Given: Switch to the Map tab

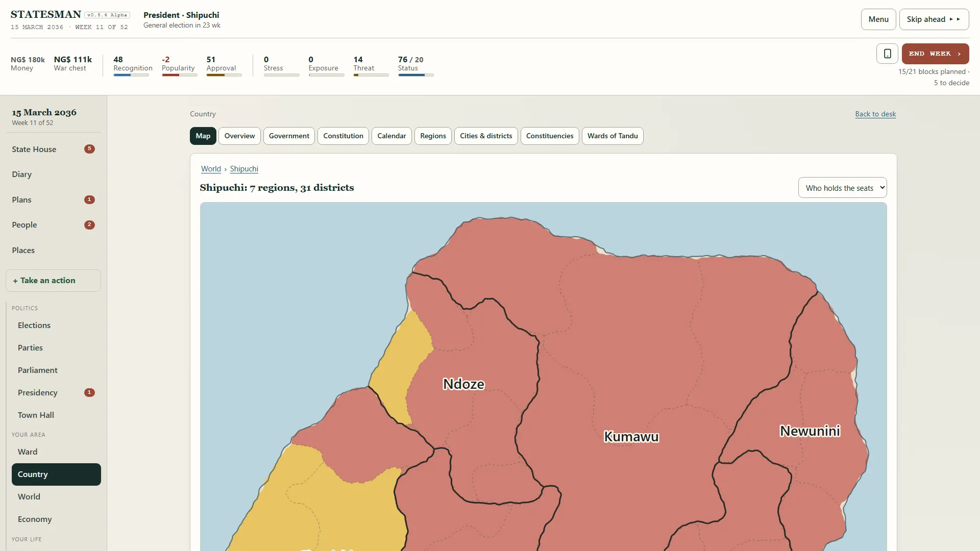Looking at the screenshot, I should (203, 136).
